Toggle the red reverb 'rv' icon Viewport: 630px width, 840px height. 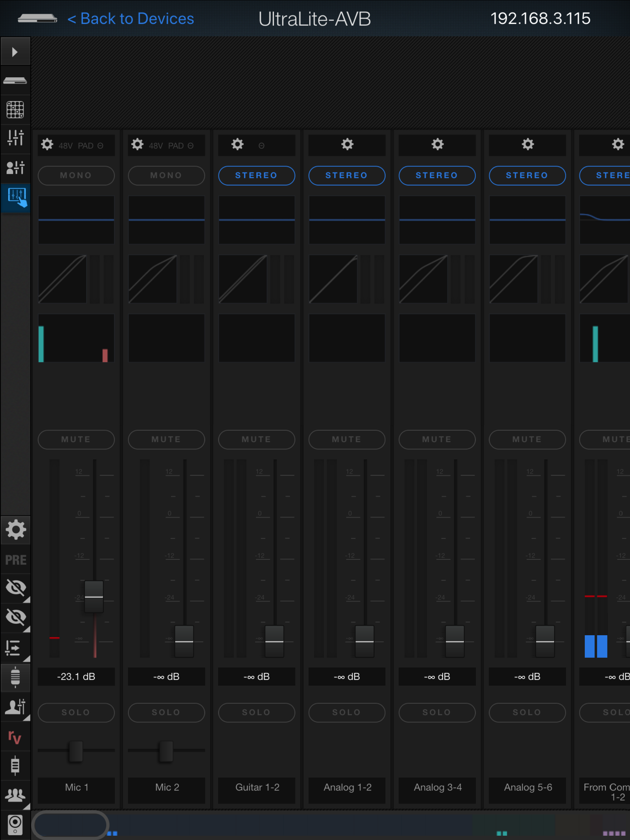[x=15, y=737]
